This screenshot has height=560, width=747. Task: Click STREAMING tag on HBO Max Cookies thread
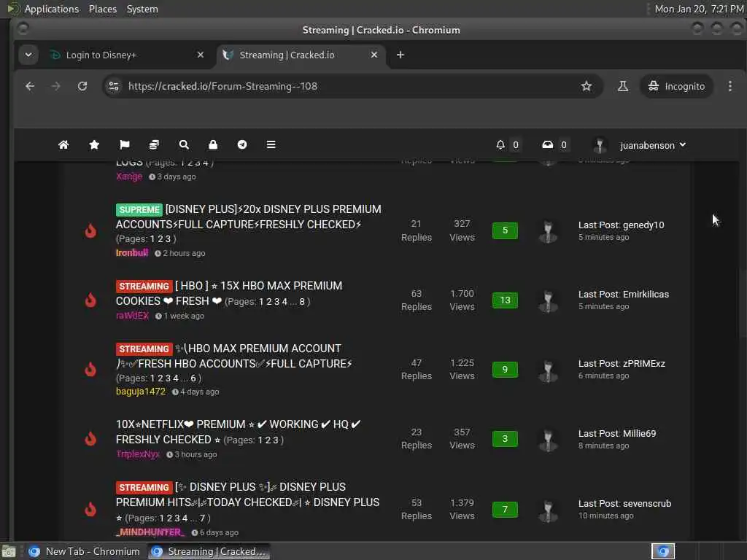[x=144, y=286]
